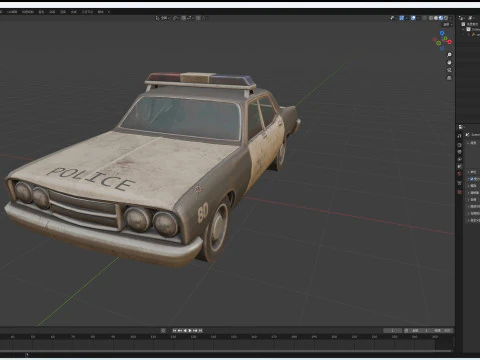Expand the panel just above the checkbox row
The width and height of the screenshot is (480, 360).
[468, 172]
